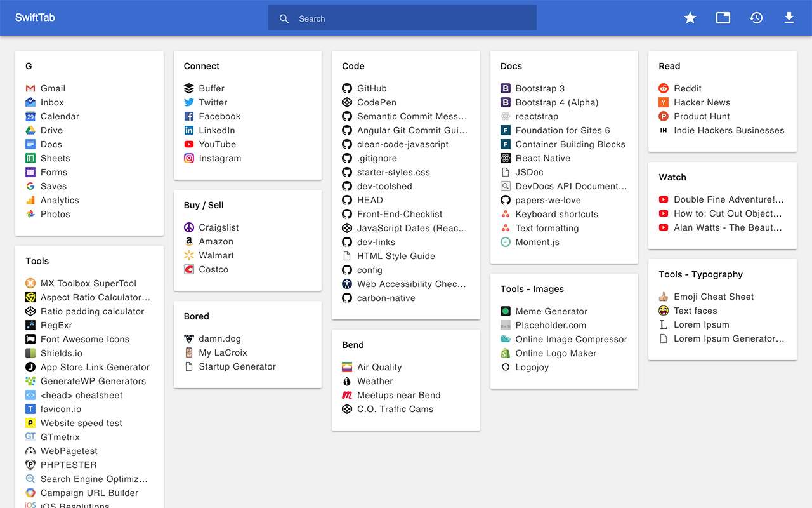This screenshot has height=508, width=812.
Task: Open the Campaign URL Builder link
Action: [89, 493]
